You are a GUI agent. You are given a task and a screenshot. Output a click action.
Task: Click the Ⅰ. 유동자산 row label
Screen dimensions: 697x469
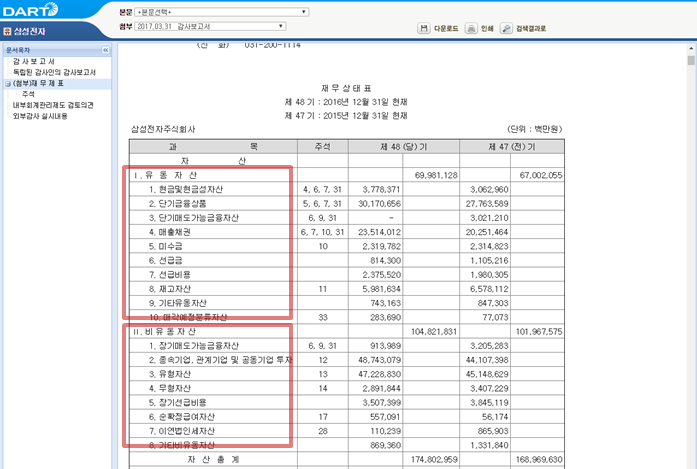(x=165, y=175)
